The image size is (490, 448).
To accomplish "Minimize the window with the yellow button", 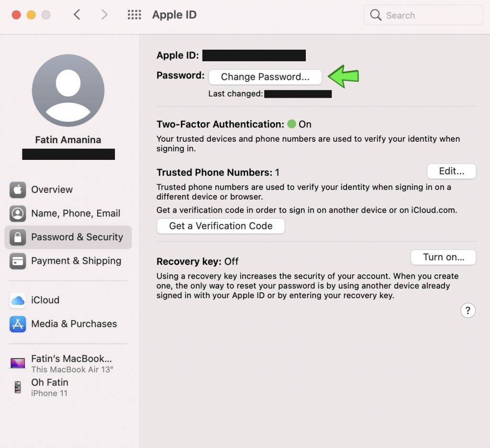I will pyautogui.click(x=31, y=15).
